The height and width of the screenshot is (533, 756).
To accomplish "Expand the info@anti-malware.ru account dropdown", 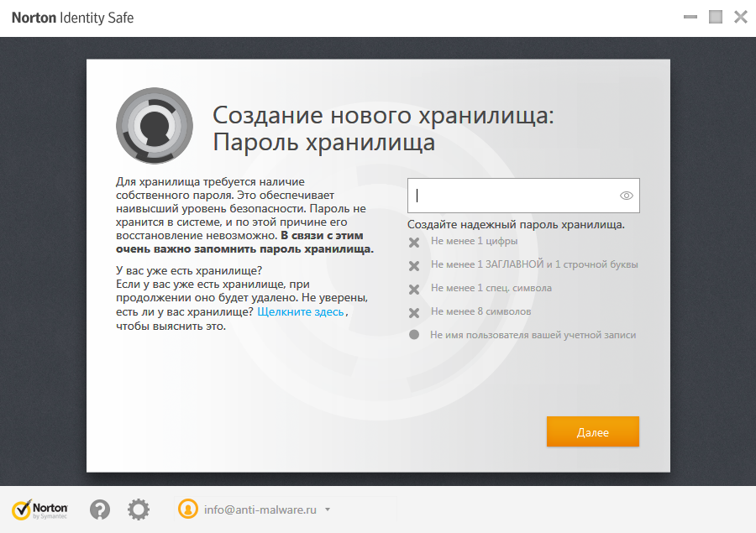I will 328,509.
